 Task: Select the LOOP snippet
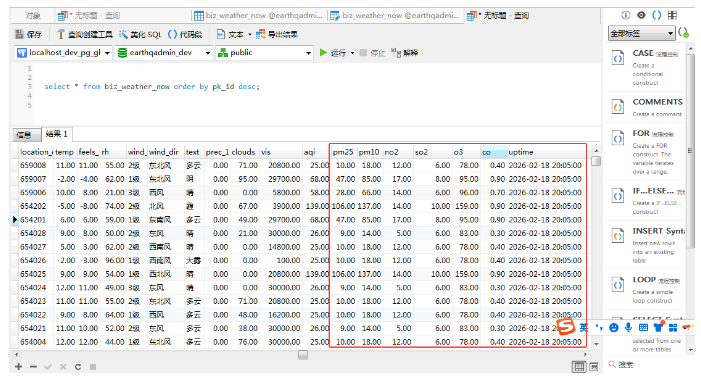[646, 289]
